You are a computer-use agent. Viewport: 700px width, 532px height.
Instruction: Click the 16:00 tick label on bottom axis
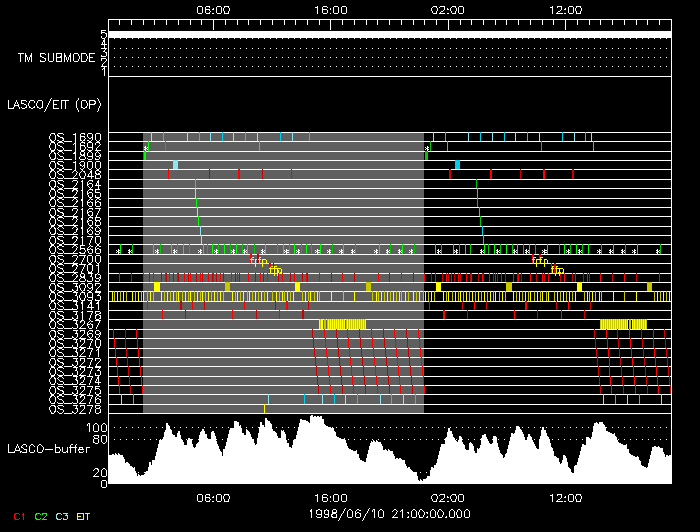pos(331,497)
